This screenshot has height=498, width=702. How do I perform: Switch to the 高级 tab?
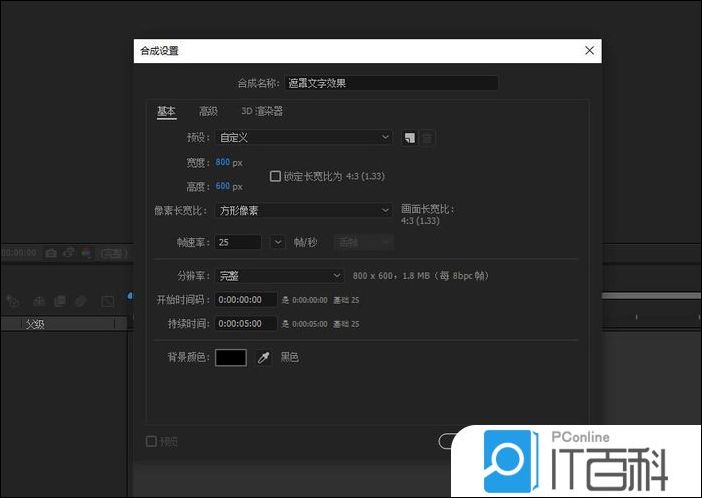click(x=208, y=111)
